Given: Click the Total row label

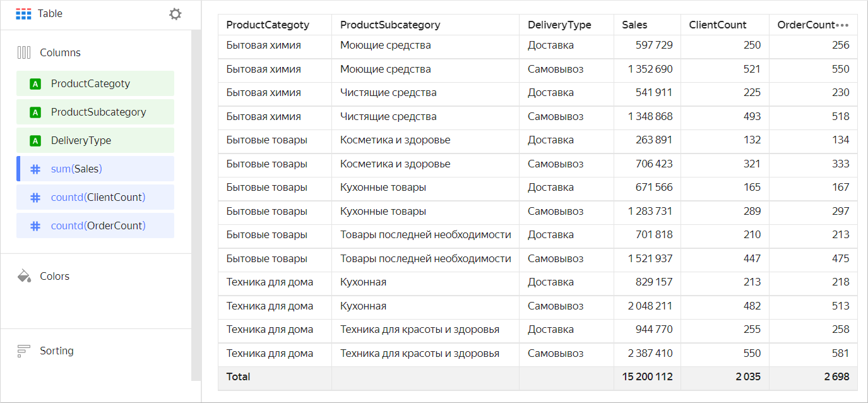Looking at the screenshot, I should [239, 377].
